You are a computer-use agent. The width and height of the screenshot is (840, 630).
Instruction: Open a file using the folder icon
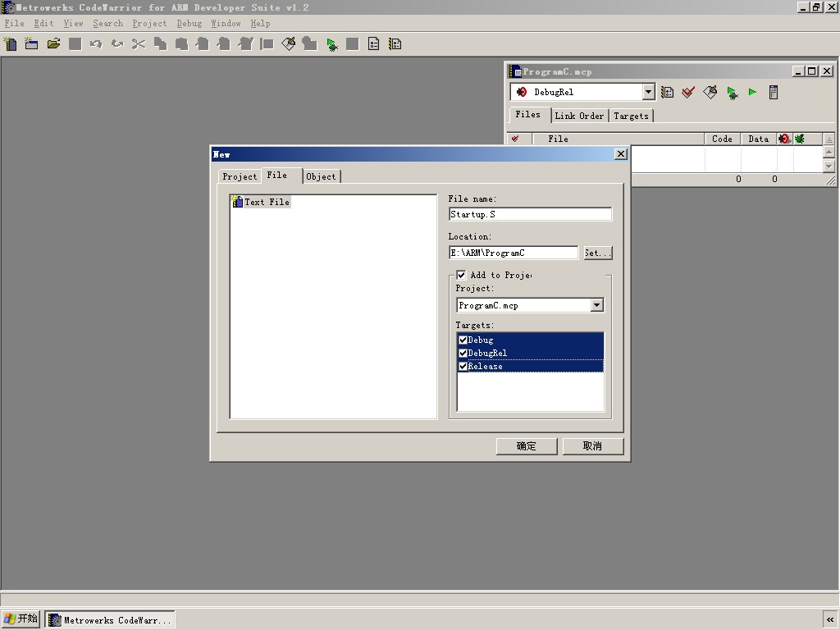tap(53, 44)
